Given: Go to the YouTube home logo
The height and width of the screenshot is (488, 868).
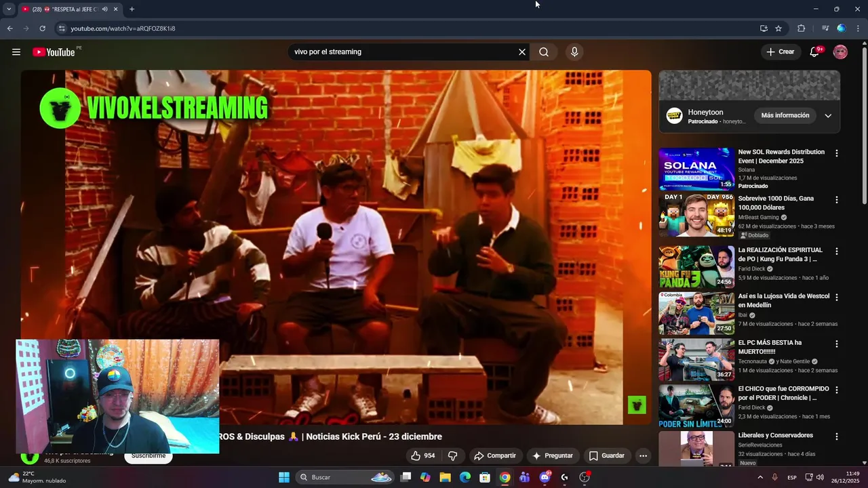Looking at the screenshot, I should coord(54,52).
